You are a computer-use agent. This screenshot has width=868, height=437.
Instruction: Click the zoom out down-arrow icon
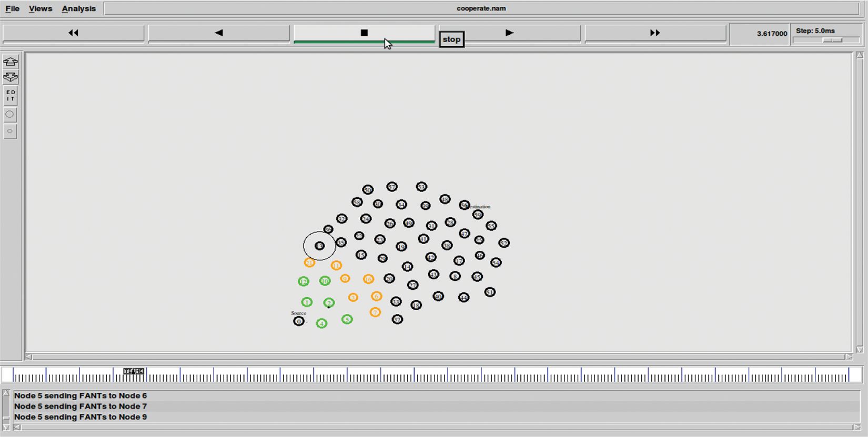(11, 77)
